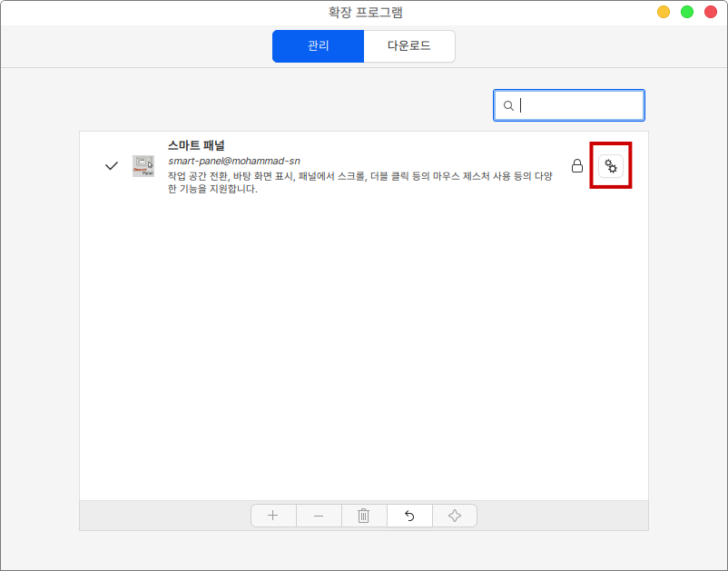This screenshot has height=571, width=728.
Task: Click the trash can delete icon
Action: [x=364, y=516]
